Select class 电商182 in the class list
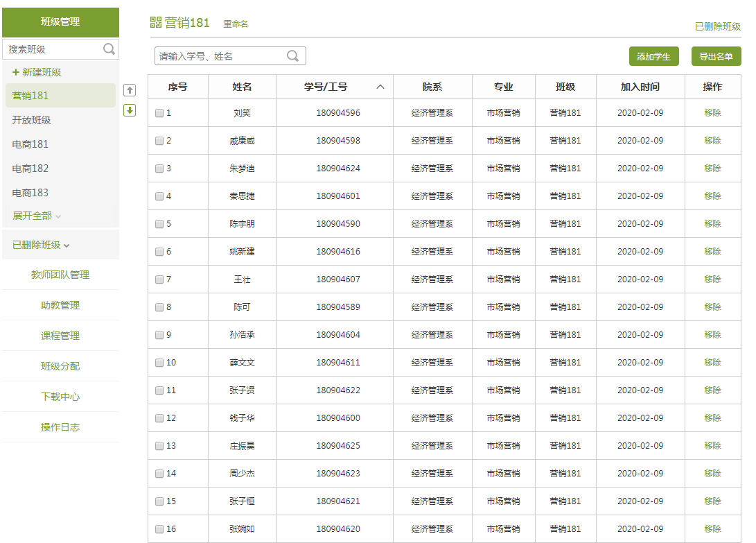The image size is (756, 543). pyautogui.click(x=30, y=169)
